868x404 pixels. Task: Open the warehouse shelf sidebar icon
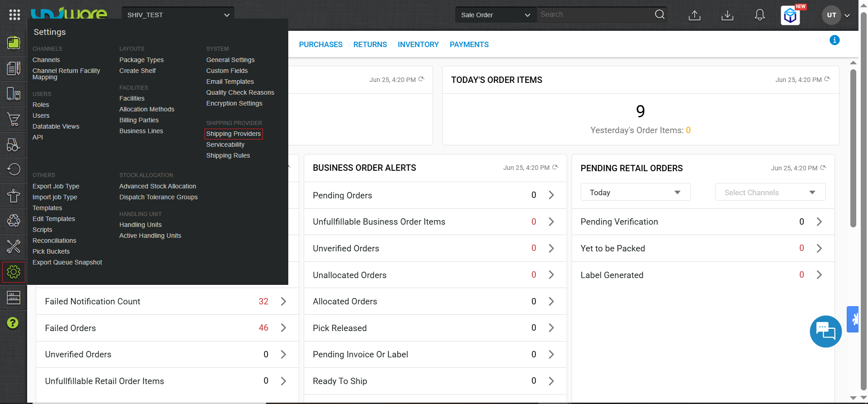[14, 298]
